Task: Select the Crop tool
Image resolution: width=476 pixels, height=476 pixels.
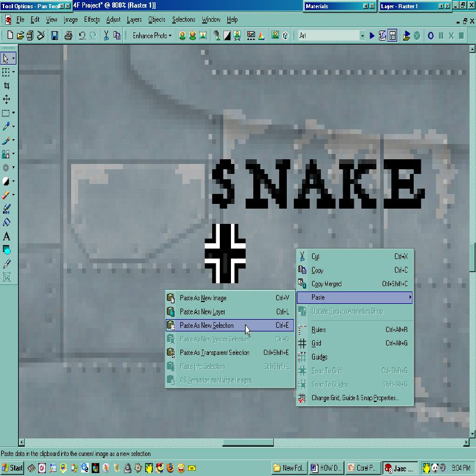Action: point(6,86)
